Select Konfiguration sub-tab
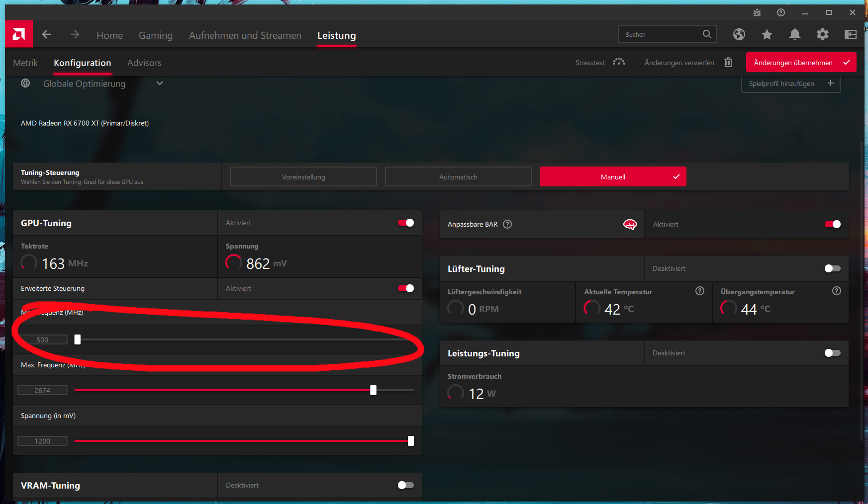 click(x=83, y=63)
